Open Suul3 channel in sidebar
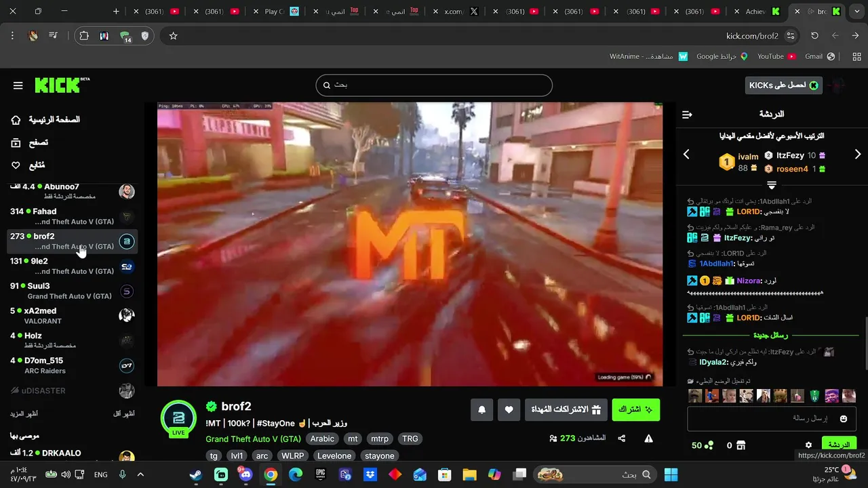Viewport: 868px width, 488px height. (x=71, y=291)
